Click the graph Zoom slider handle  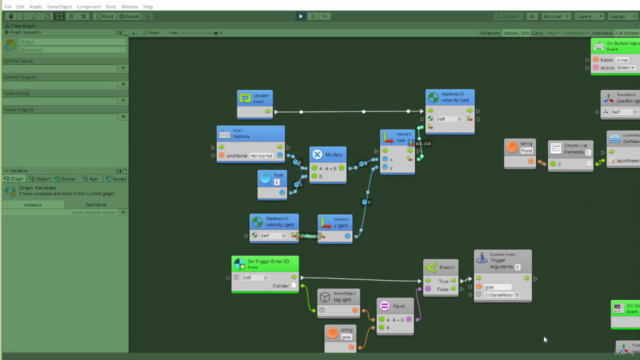tap(216, 33)
